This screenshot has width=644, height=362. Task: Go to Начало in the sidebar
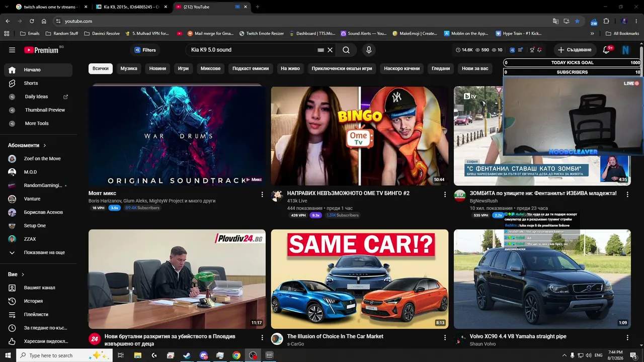pos(38,70)
